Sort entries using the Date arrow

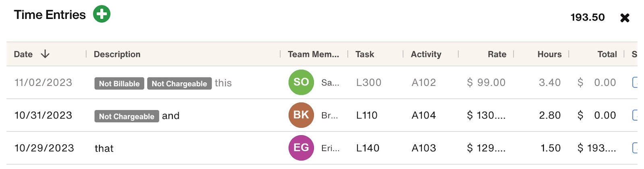(x=45, y=54)
